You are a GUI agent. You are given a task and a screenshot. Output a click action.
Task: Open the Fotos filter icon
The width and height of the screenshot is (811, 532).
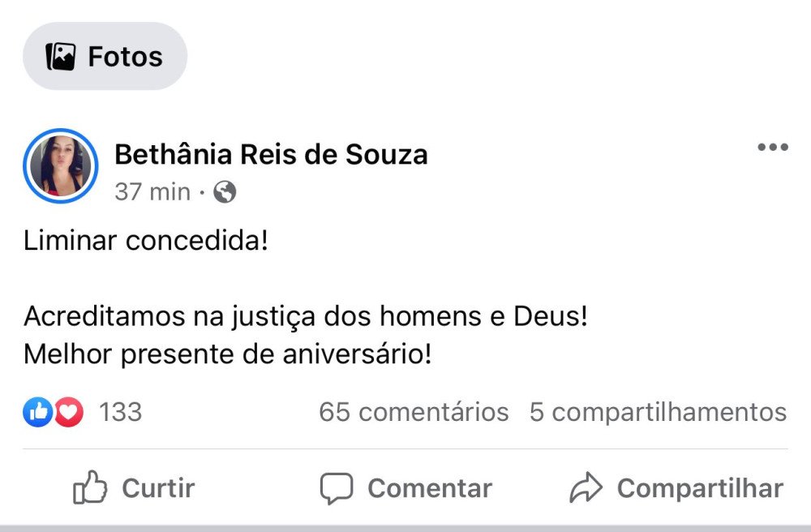click(x=60, y=55)
